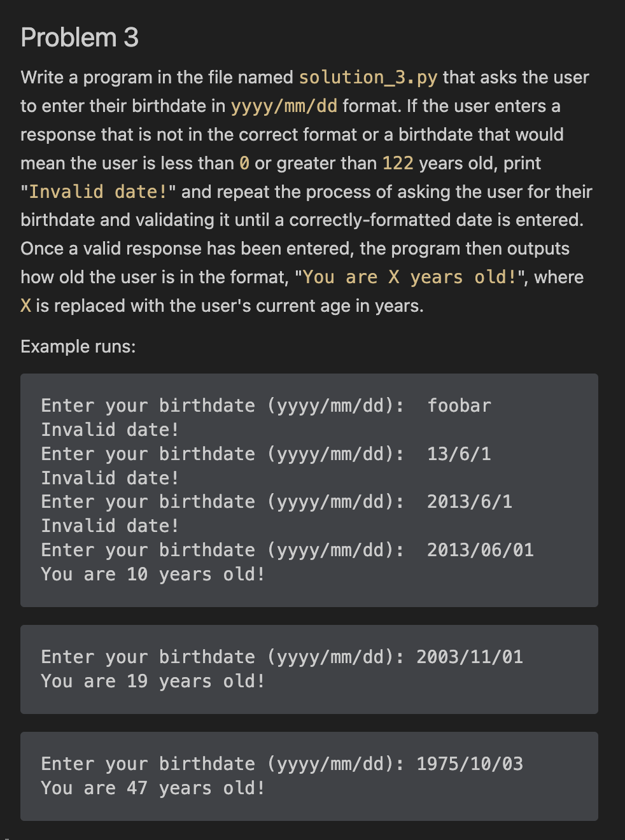This screenshot has width=625, height=840.
Task: Click the 1975/10/03 birthdate value
Action: [470, 764]
